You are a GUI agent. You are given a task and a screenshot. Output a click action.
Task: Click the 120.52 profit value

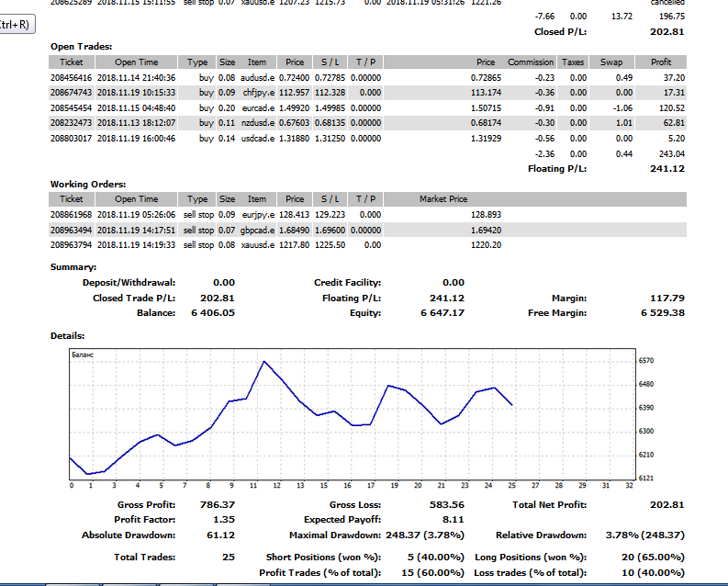(671, 107)
